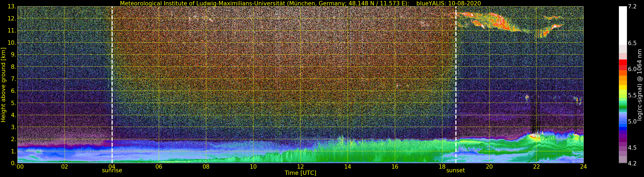Click the height axis tick label '5.'
Viewport: 644px width, 177px height.
tap(13, 103)
